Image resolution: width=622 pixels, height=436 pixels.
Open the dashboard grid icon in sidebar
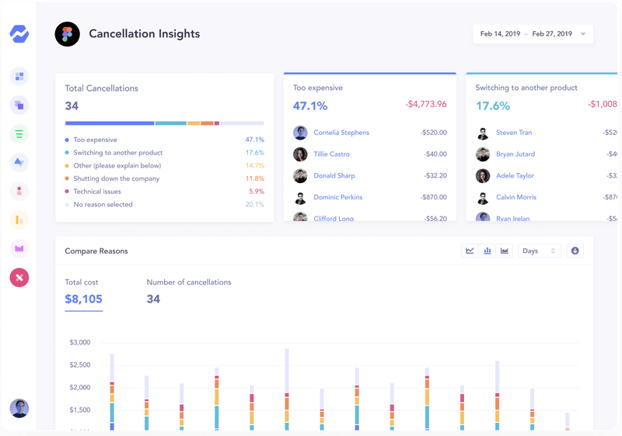point(19,76)
